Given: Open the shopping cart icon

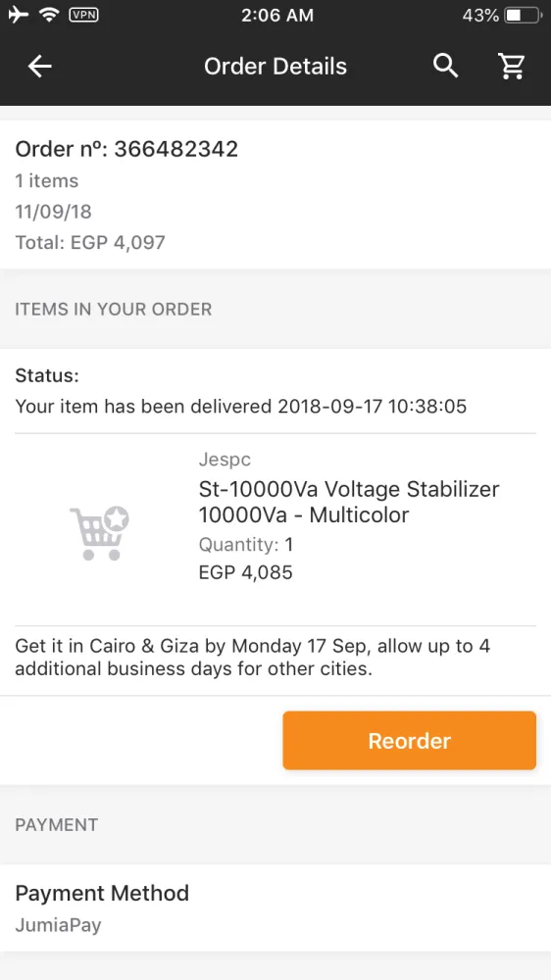Looking at the screenshot, I should pyautogui.click(x=512, y=66).
